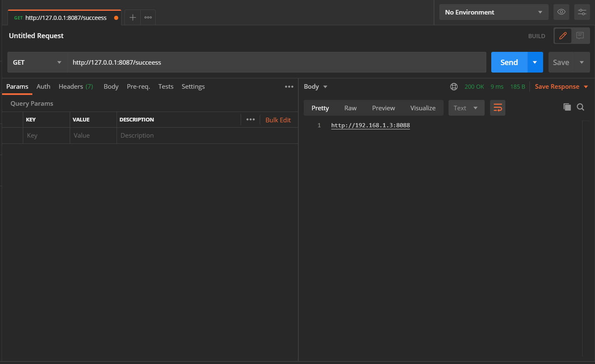The image size is (595, 364).
Task: Click the Untitled Request title
Action: [x=36, y=36]
